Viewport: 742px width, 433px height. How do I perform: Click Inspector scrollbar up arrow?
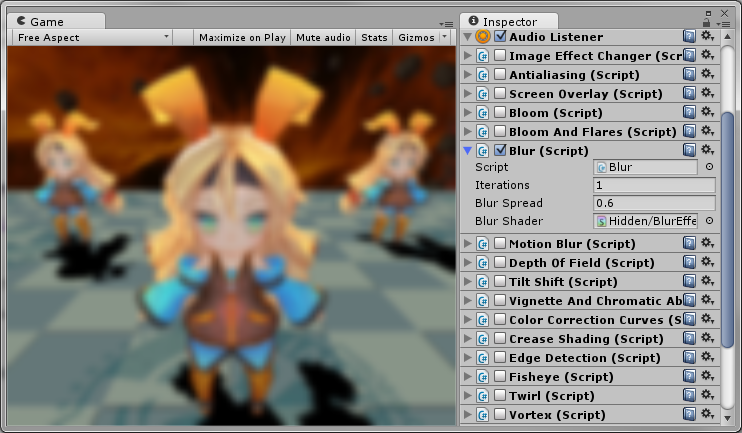point(728,36)
